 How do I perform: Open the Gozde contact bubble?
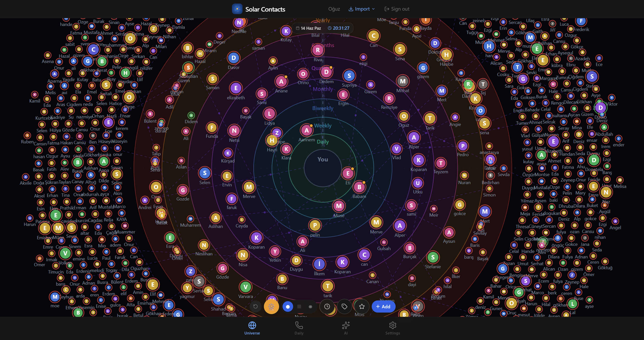(x=183, y=190)
